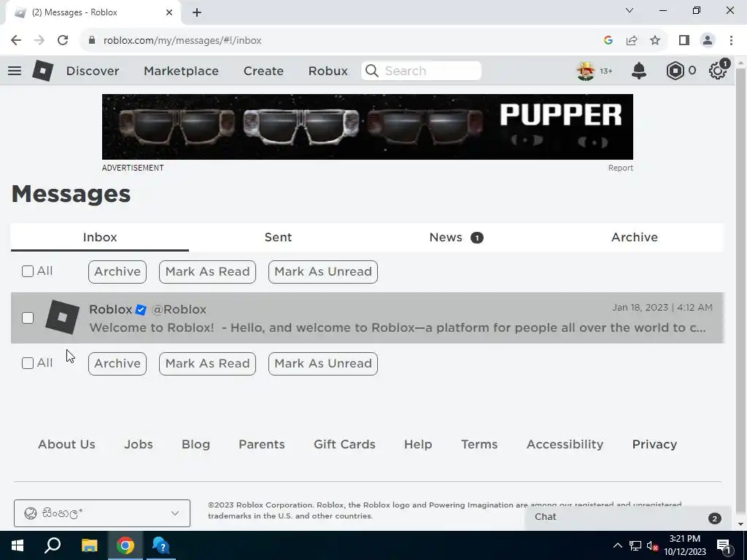Open the About Us footer link
747x560 pixels.
point(66,444)
